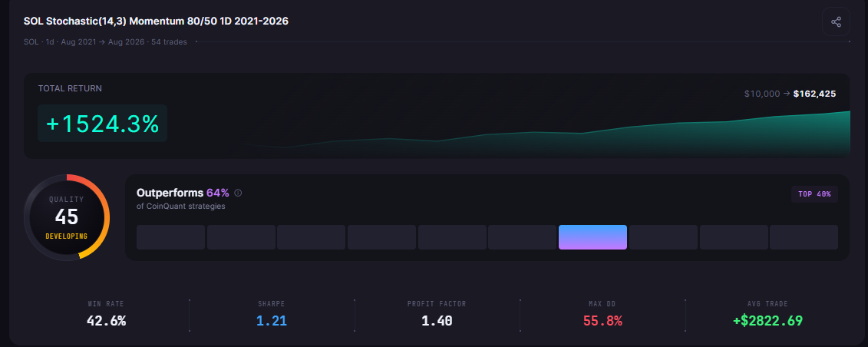Select the highlighted blue-purple percentile bar
Image resolution: width=868 pixels, height=347 pixels.
pos(592,237)
